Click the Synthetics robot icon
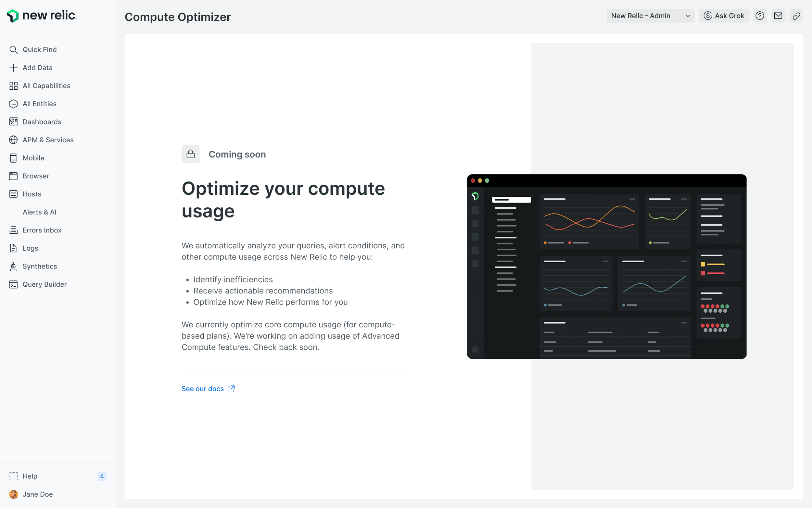 [x=13, y=267]
